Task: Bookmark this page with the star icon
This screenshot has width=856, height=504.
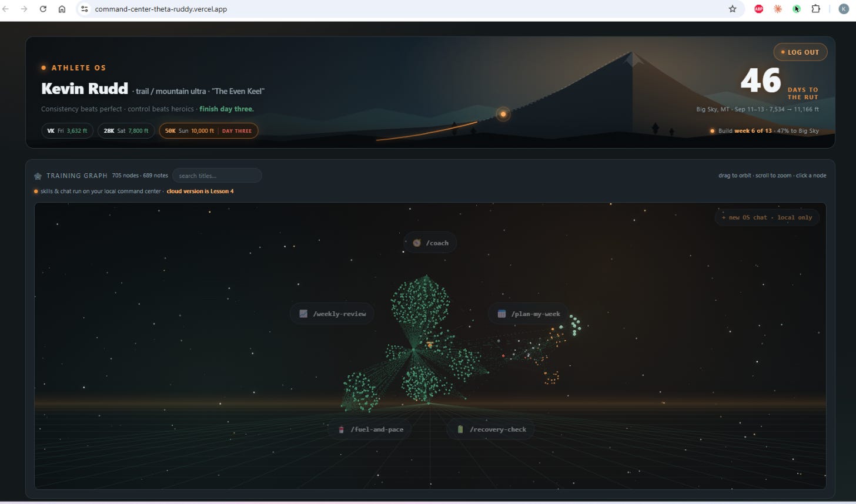Action: 733,9
